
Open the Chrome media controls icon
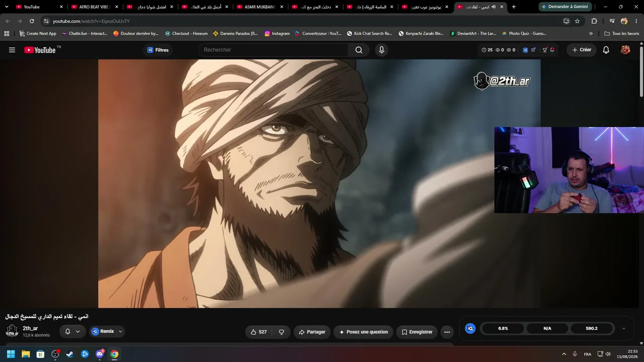[612, 21]
